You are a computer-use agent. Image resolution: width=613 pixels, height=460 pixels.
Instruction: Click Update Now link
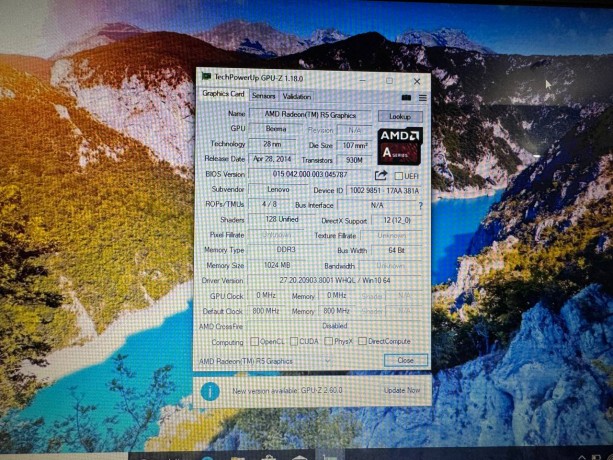click(402, 390)
